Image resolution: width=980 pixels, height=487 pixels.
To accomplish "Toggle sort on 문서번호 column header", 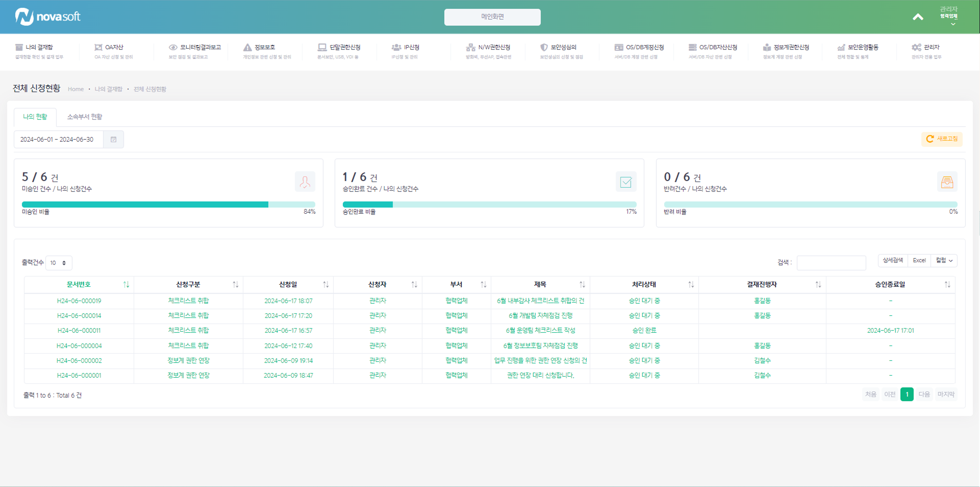I will point(79,285).
